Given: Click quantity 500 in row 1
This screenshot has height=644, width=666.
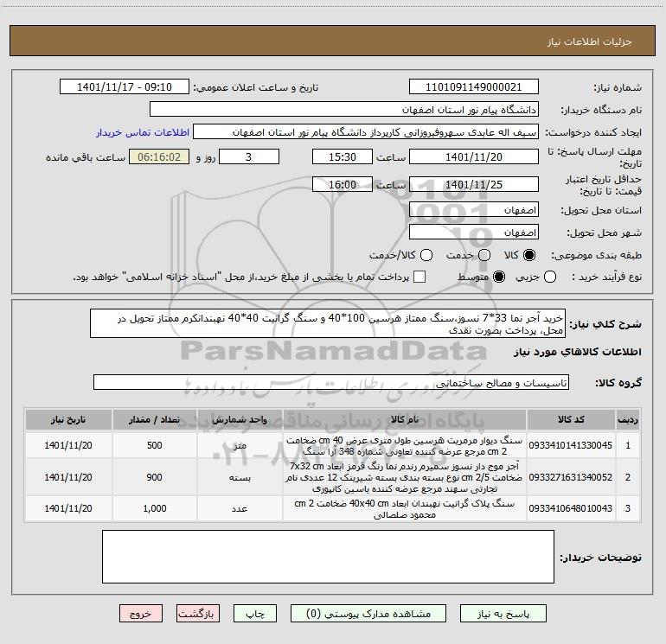Looking at the screenshot, I should tap(154, 445).
